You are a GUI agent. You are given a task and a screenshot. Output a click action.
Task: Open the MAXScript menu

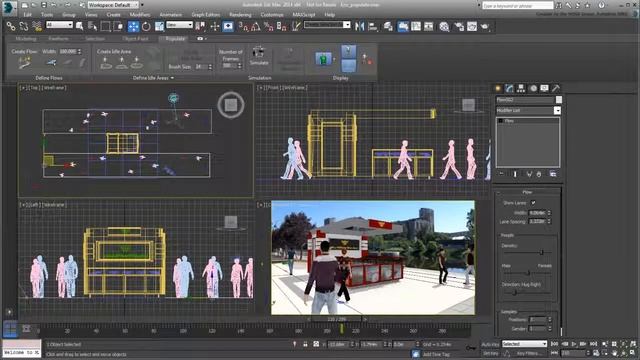click(x=304, y=15)
